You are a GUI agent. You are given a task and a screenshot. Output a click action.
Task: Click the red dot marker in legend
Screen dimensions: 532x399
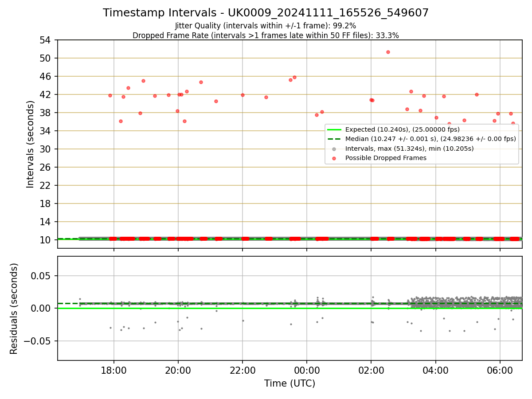(334, 158)
